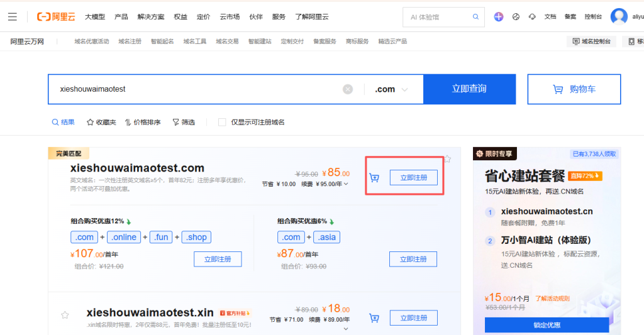Open user avatar profile icon
The image size is (644, 335).
click(x=619, y=17)
